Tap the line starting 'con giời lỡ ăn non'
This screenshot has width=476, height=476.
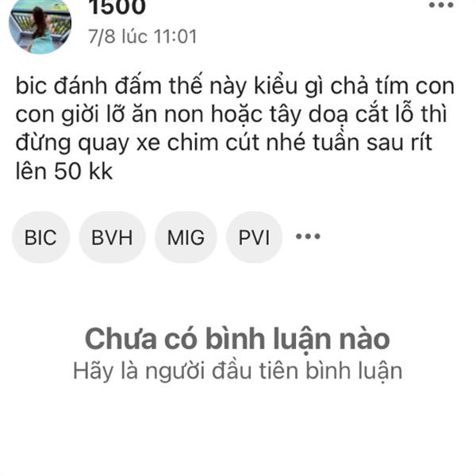(x=231, y=115)
